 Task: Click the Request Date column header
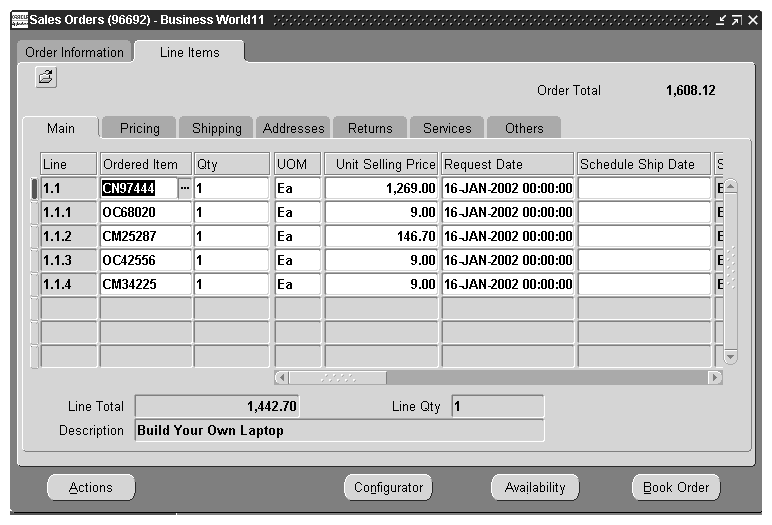(508, 164)
